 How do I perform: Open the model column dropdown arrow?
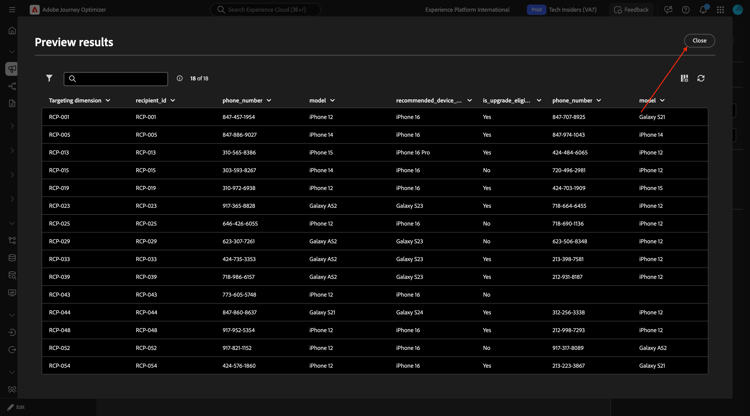332,100
